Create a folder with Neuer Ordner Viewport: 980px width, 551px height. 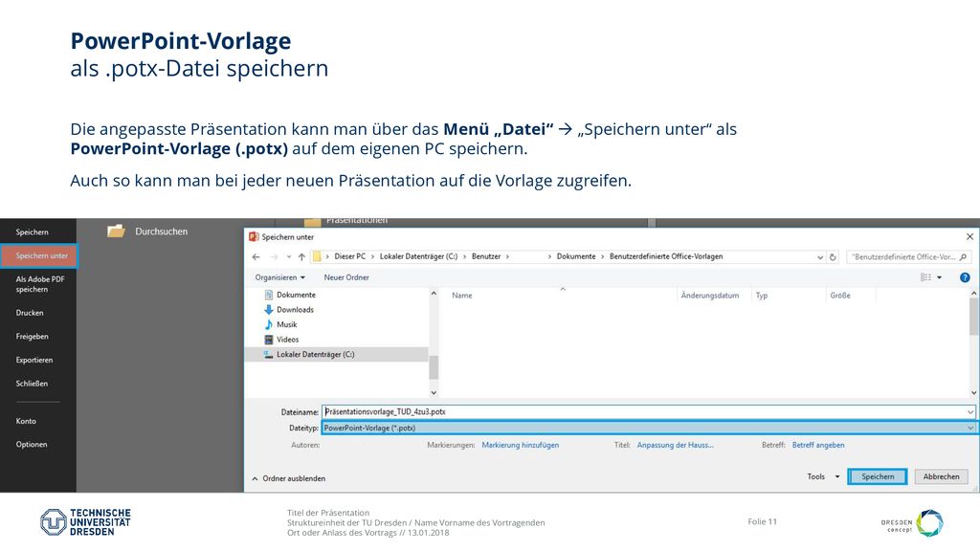coord(346,277)
